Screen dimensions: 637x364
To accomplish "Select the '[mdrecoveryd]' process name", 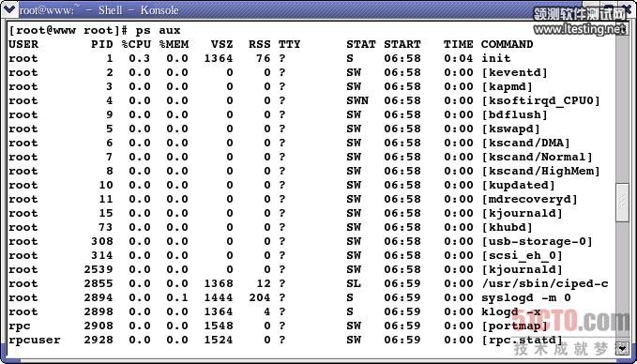I will [529, 200].
